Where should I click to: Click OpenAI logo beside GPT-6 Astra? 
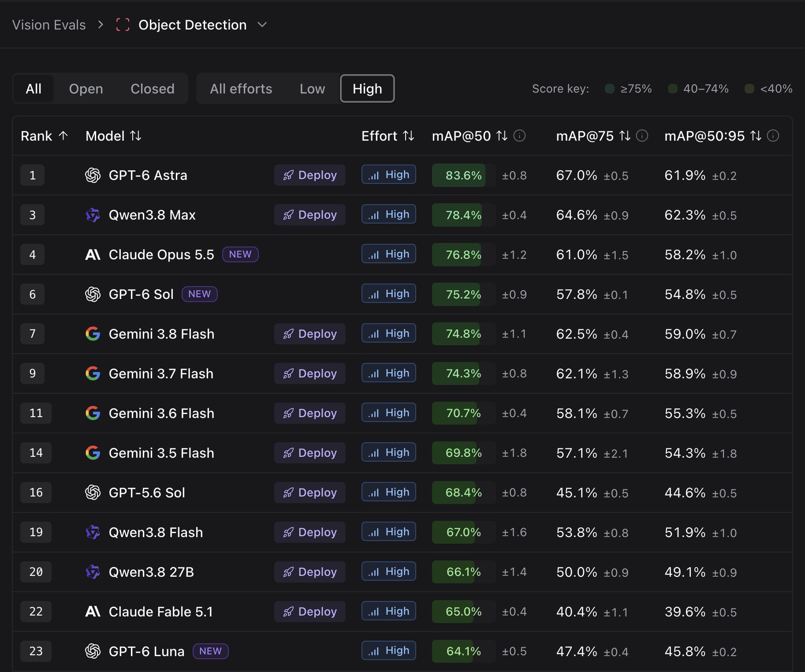pos(93,175)
